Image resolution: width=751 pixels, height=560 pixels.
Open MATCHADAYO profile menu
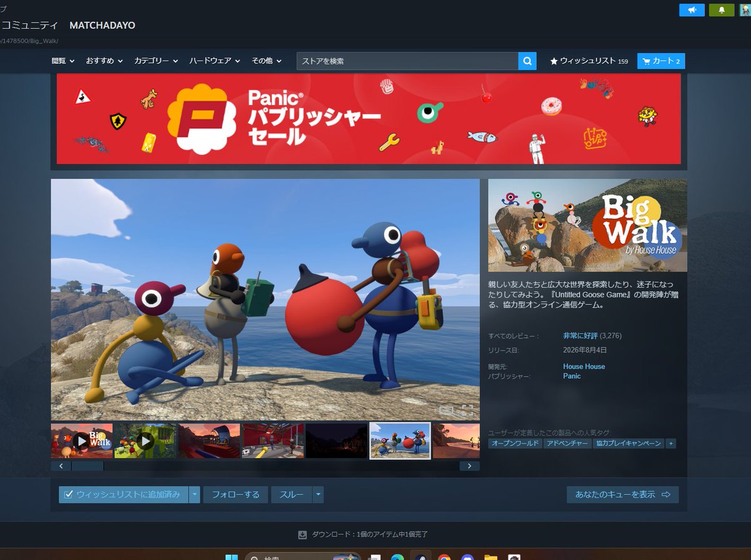pyautogui.click(x=103, y=25)
